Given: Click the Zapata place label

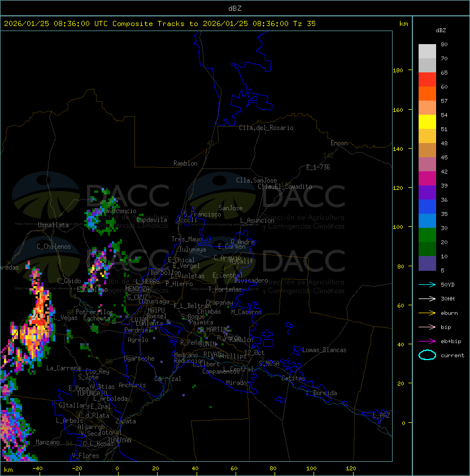Looking at the screenshot, I should click(125, 421).
